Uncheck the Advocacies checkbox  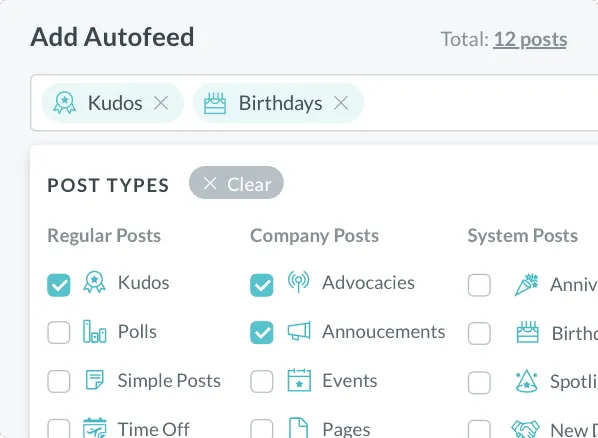[x=262, y=285]
